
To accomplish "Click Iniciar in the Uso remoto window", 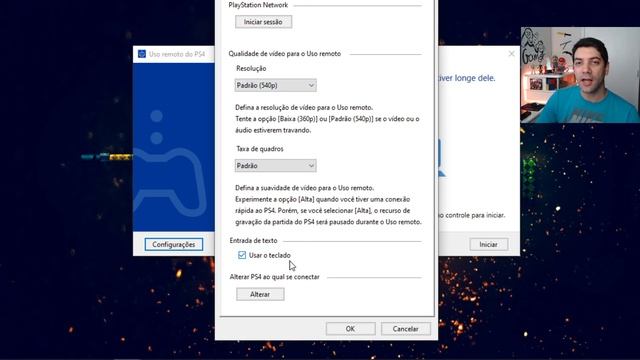I will [x=489, y=244].
